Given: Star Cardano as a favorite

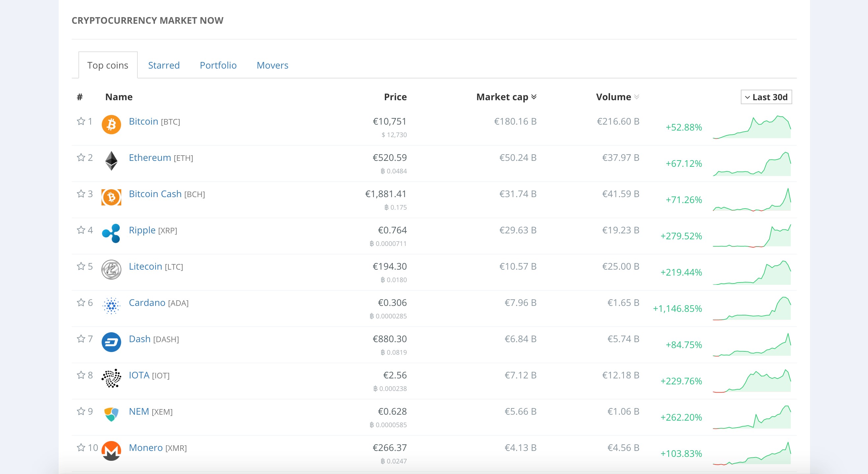Looking at the screenshot, I should 81,302.
